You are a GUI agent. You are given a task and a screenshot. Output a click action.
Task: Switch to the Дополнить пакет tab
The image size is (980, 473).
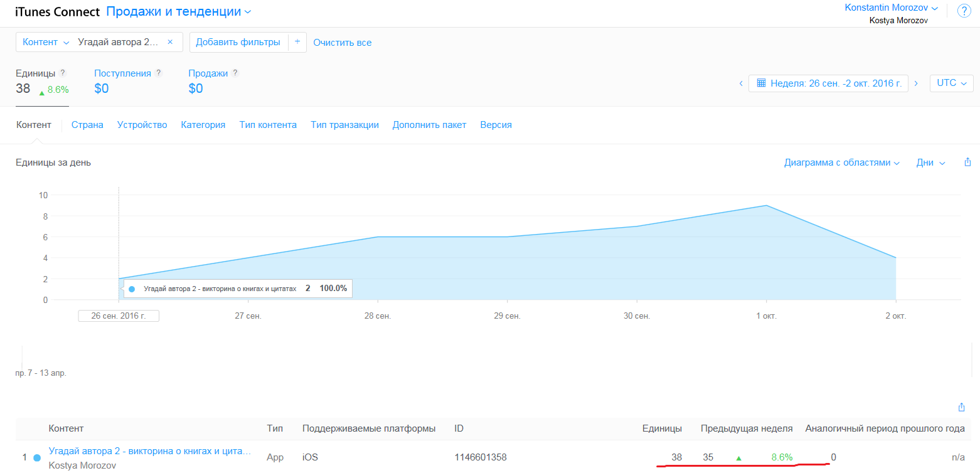[x=429, y=125]
